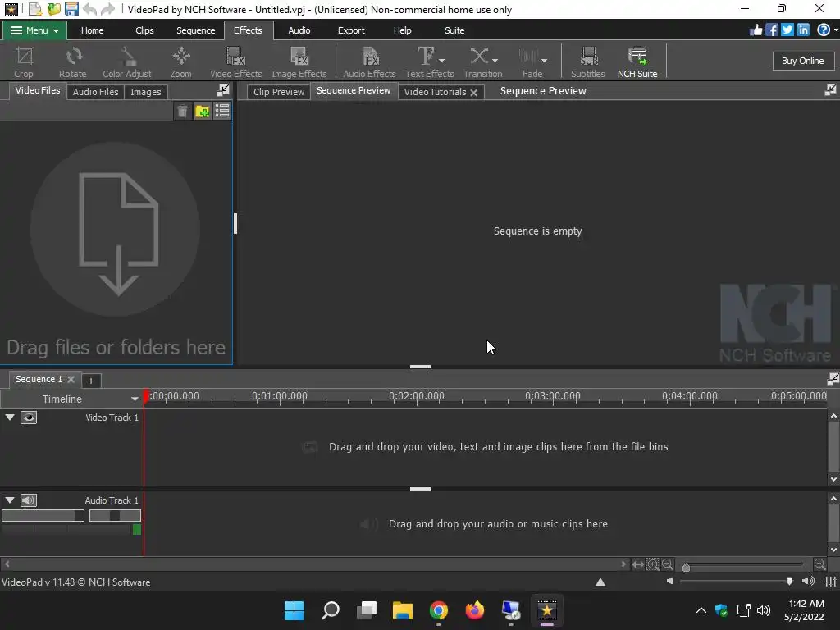840x630 pixels.
Task: Pop out the file bin panel
Action: [x=223, y=90]
